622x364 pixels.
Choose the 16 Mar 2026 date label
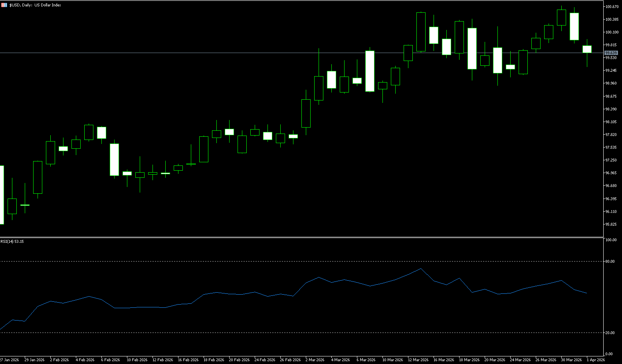click(x=444, y=360)
